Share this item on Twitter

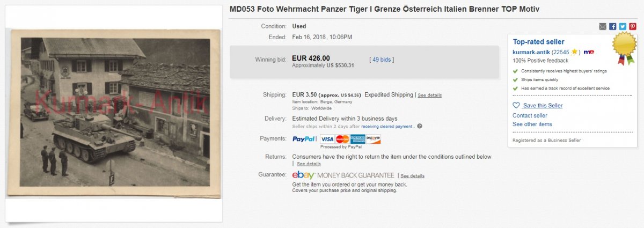(623, 26)
